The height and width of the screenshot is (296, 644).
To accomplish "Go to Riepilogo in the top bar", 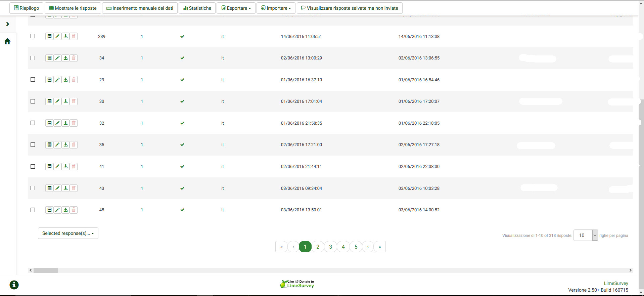I will (26, 8).
